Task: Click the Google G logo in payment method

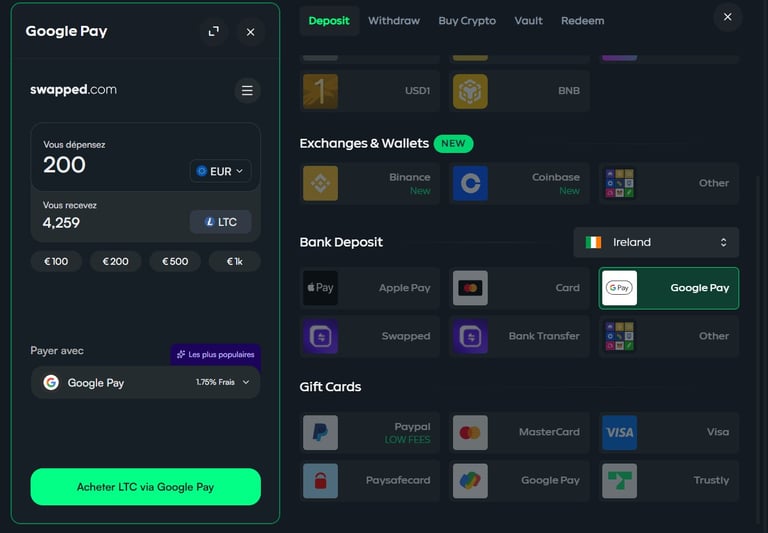Action: pos(51,382)
